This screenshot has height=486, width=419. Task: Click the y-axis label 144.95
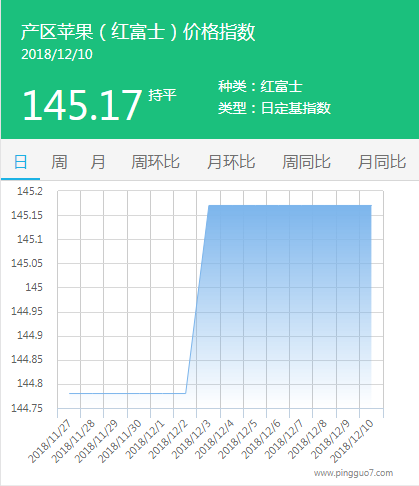pyautogui.click(x=27, y=311)
